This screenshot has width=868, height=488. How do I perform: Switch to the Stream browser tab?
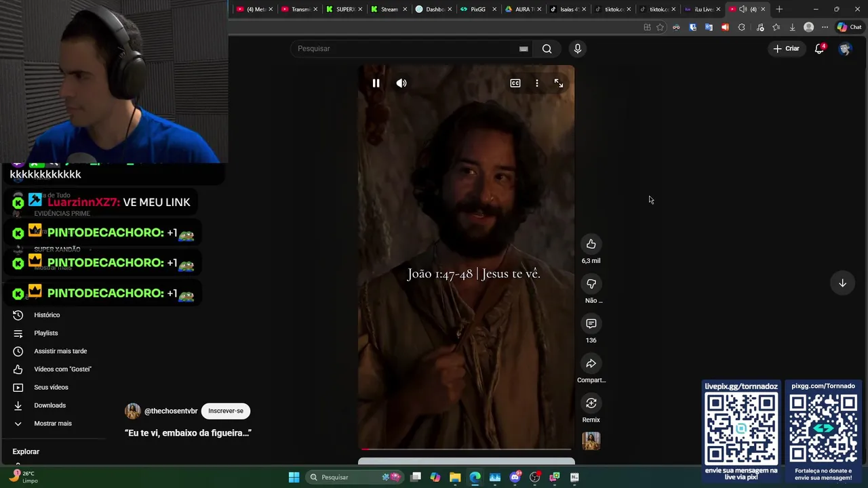point(389,9)
